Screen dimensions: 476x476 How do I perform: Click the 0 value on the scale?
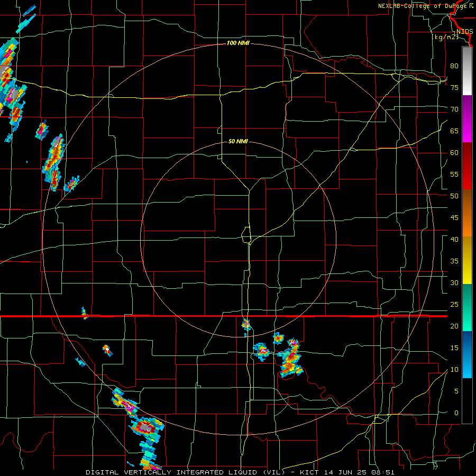click(456, 413)
